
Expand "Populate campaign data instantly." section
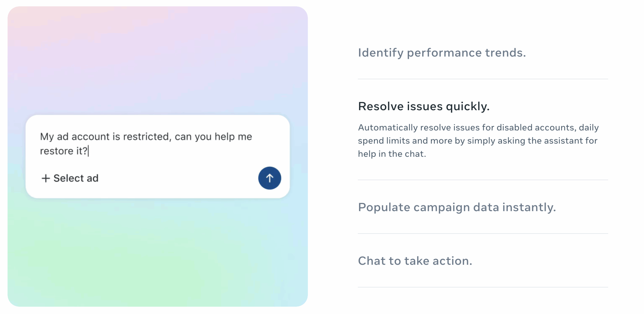click(x=457, y=207)
